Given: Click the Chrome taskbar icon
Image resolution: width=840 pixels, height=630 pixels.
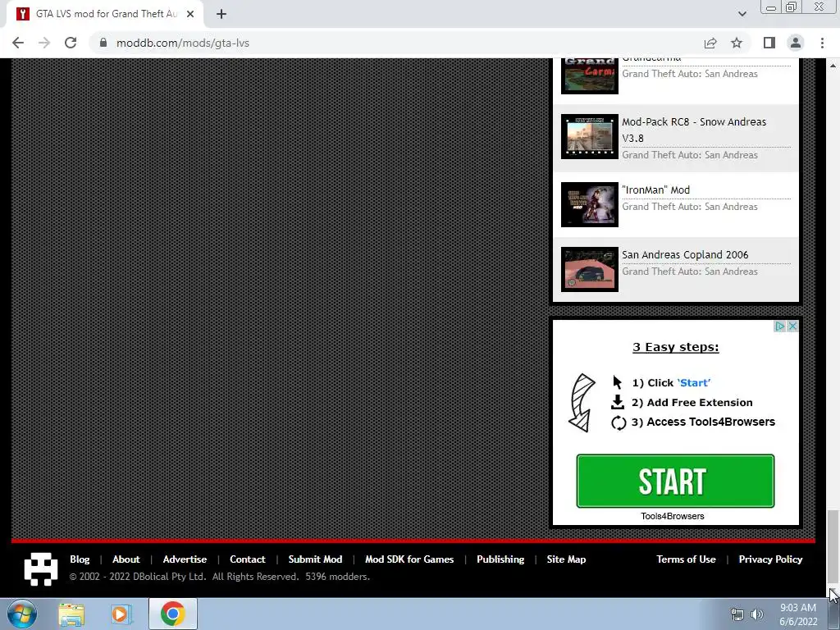Looking at the screenshot, I should 172,614.
